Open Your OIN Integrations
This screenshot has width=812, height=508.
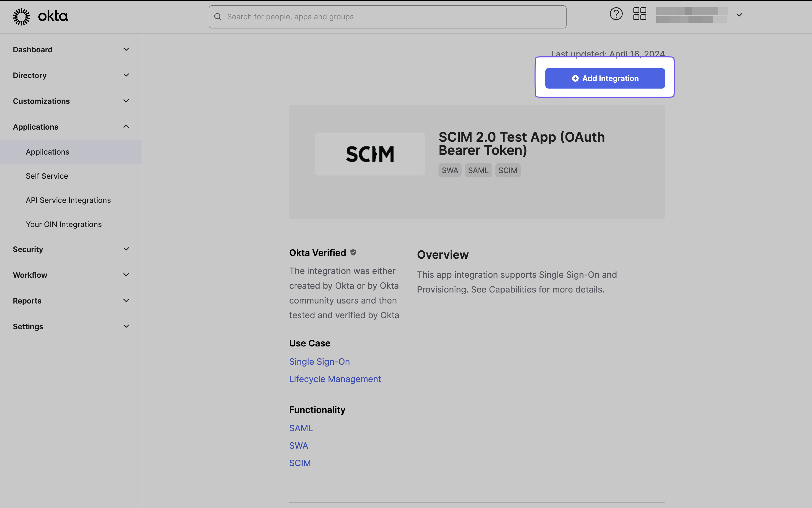64,224
